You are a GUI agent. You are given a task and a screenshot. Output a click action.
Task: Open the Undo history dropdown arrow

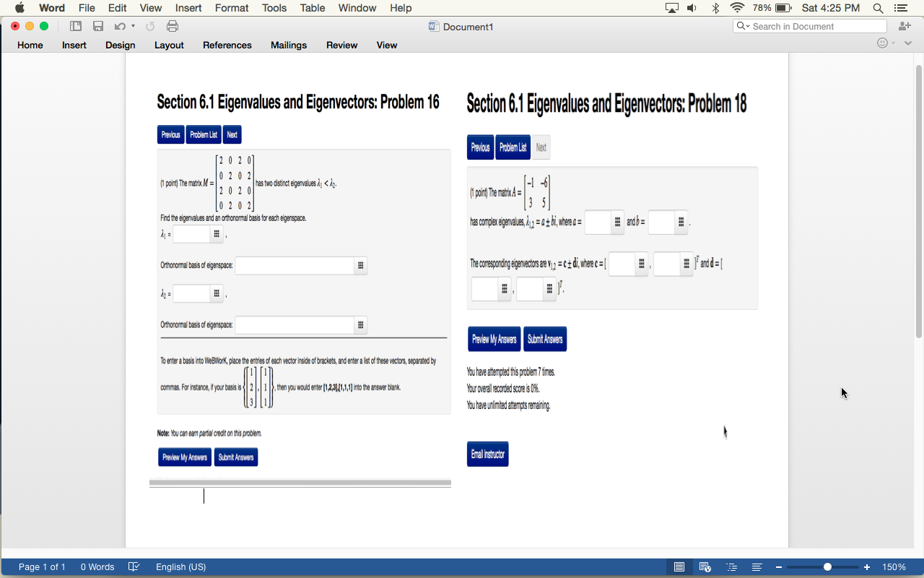[x=133, y=26]
